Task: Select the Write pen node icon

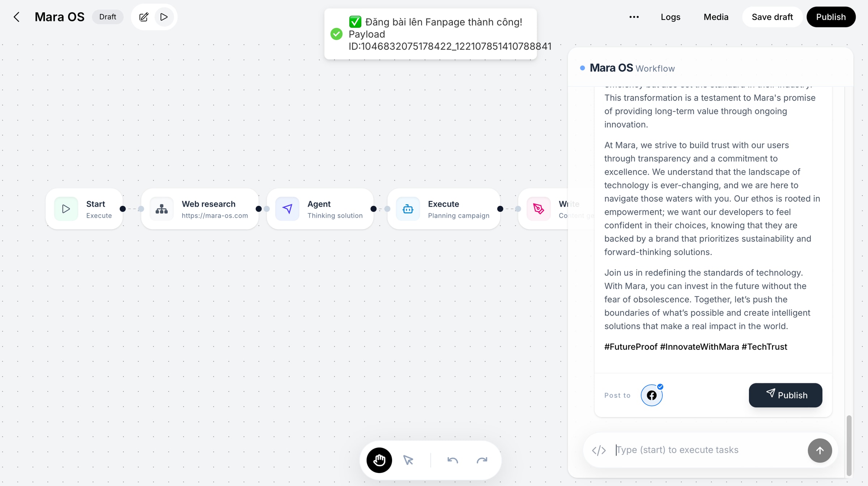Action: coord(539,209)
